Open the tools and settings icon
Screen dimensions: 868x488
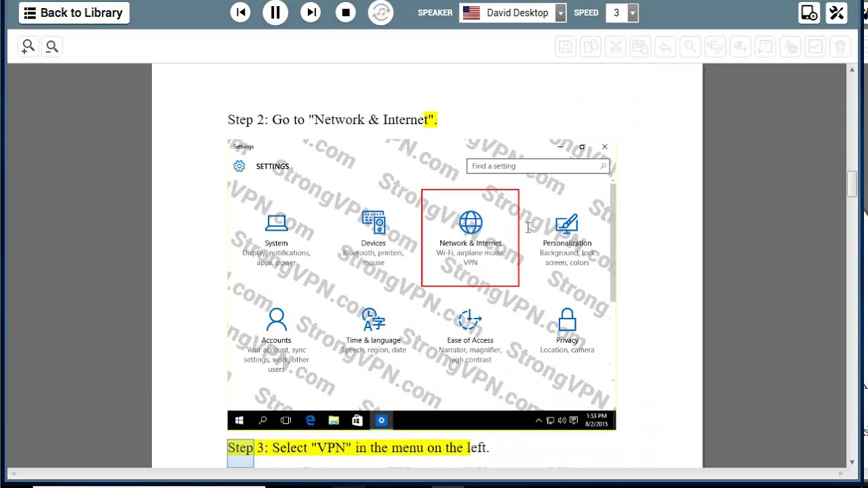[837, 13]
